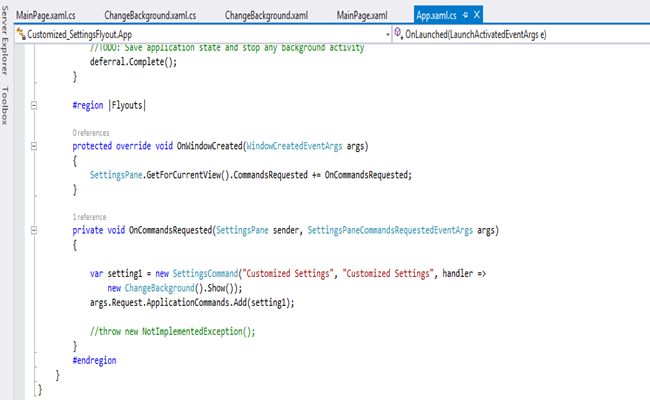Collapse the OnCommandsRequested method
Screen dimensions: 650x400
click(34, 230)
